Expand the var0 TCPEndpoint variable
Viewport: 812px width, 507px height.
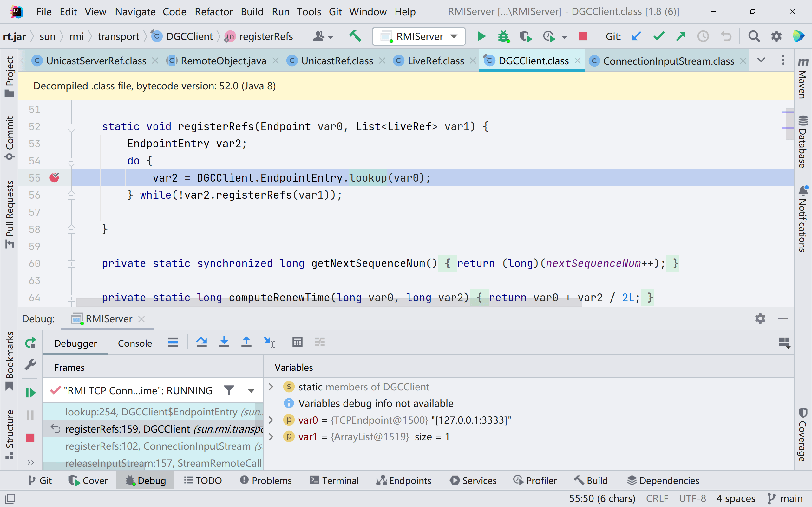[x=271, y=420]
